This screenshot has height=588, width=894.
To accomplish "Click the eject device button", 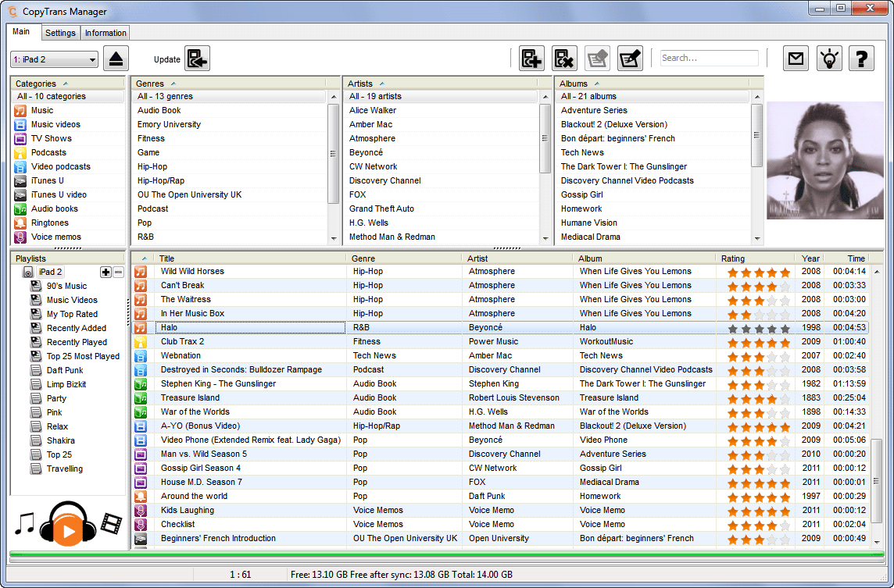I will point(116,59).
